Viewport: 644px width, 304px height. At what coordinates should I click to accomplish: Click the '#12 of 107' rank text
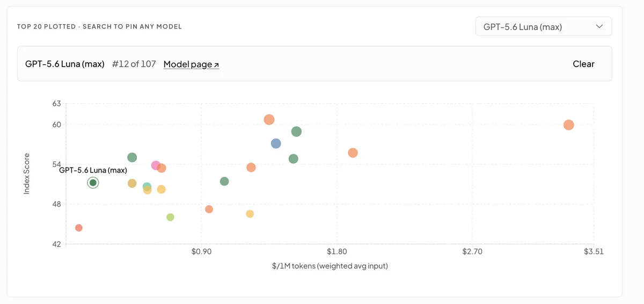click(x=134, y=64)
